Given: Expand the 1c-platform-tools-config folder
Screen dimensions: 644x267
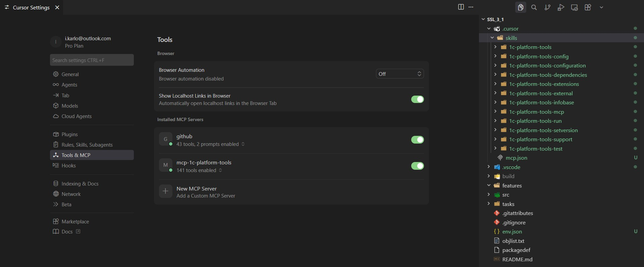Looking at the screenshot, I should tap(495, 56).
